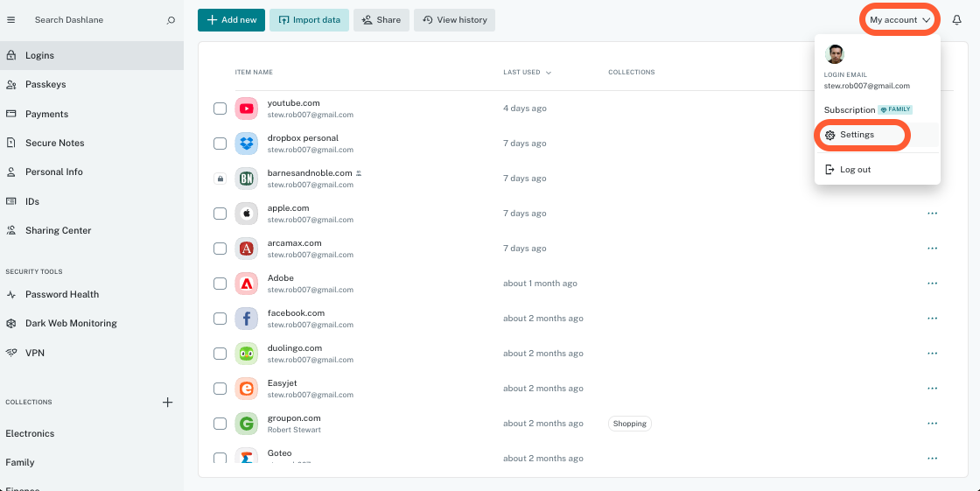Go to Passkeys in sidebar
Image resolution: width=980 pixels, height=491 pixels.
[92, 84]
